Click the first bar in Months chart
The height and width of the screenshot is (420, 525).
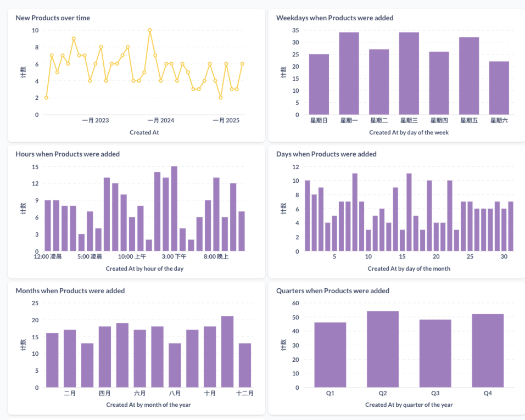pyautogui.click(x=52, y=360)
